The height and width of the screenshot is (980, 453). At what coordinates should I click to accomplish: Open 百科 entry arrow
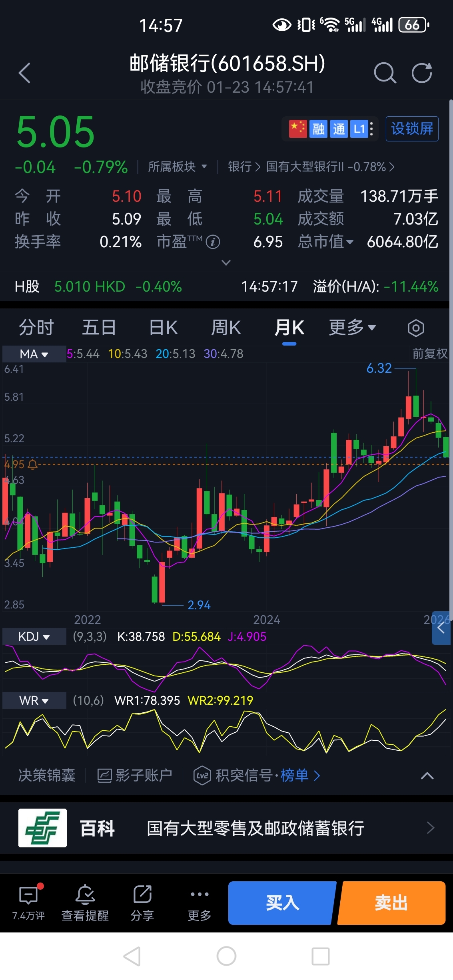pyautogui.click(x=430, y=828)
